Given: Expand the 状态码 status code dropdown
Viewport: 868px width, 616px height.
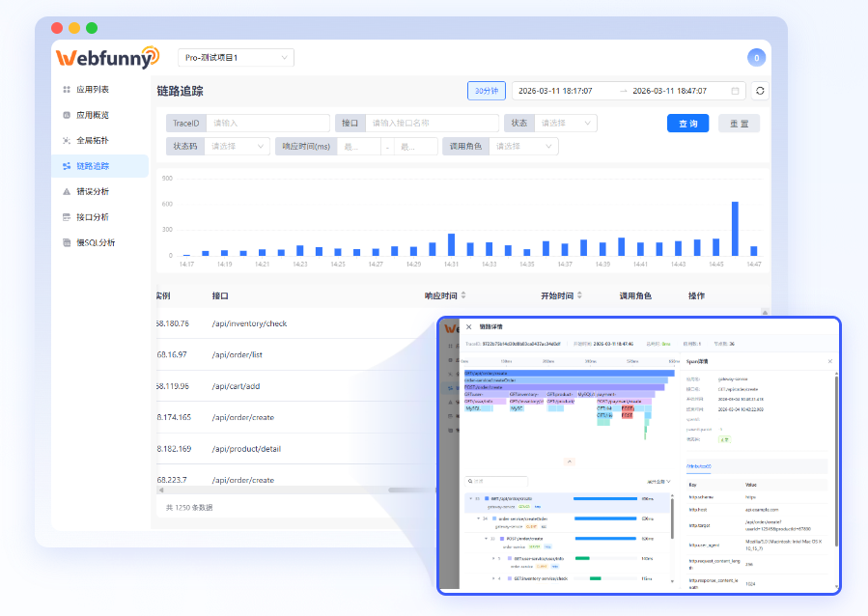Looking at the screenshot, I should [236, 147].
